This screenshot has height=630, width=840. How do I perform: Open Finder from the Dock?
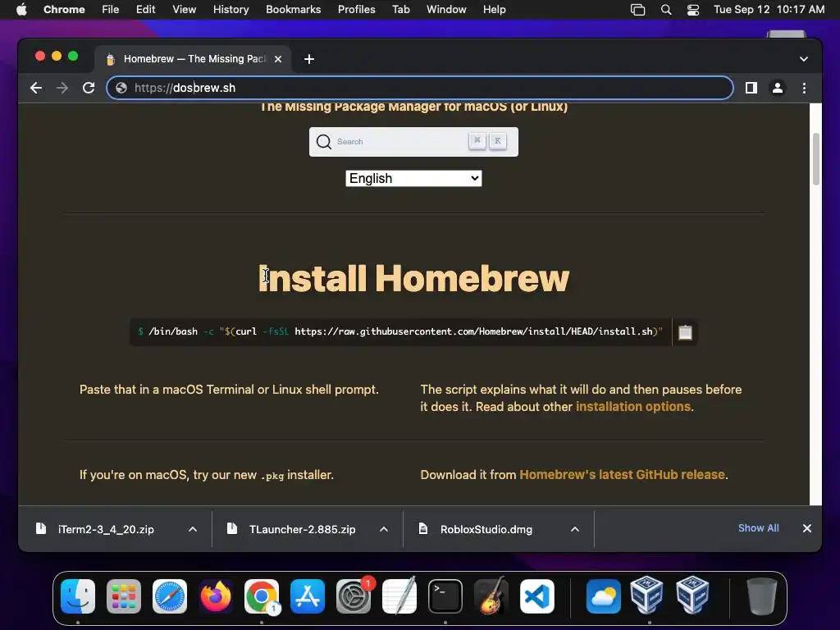pos(78,596)
